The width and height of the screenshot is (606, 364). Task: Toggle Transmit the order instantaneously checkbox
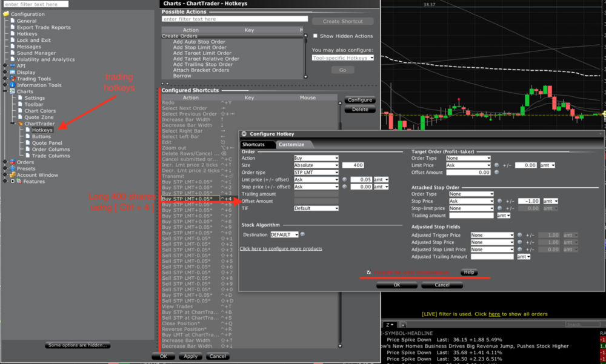click(x=368, y=273)
